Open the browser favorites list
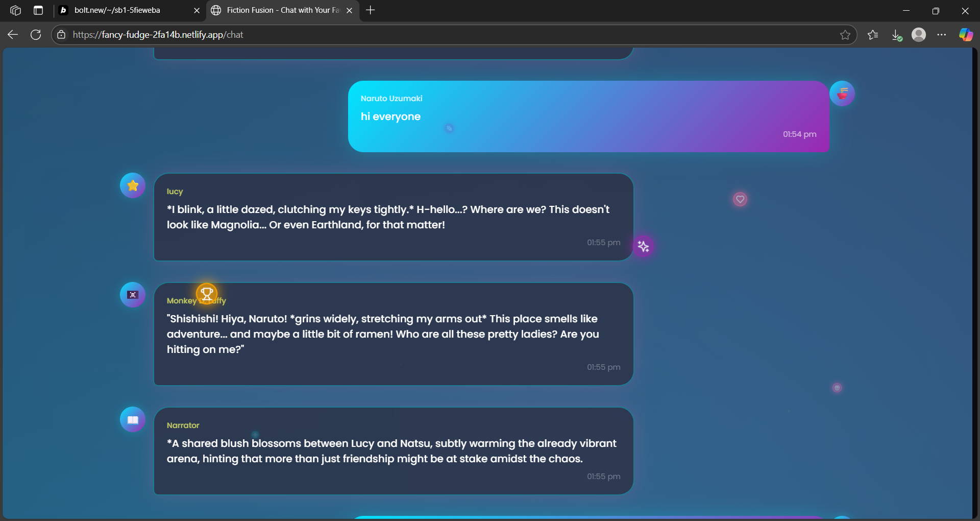 (x=873, y=35)
